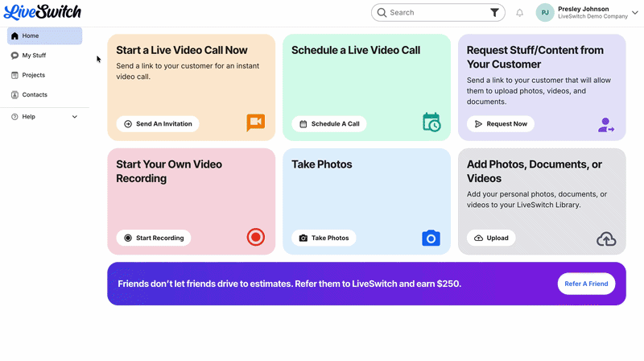Image resolution: width=644 pixels, height=361 pixels.
Task: Click the blue camera icon
Action: pos(431,238)
